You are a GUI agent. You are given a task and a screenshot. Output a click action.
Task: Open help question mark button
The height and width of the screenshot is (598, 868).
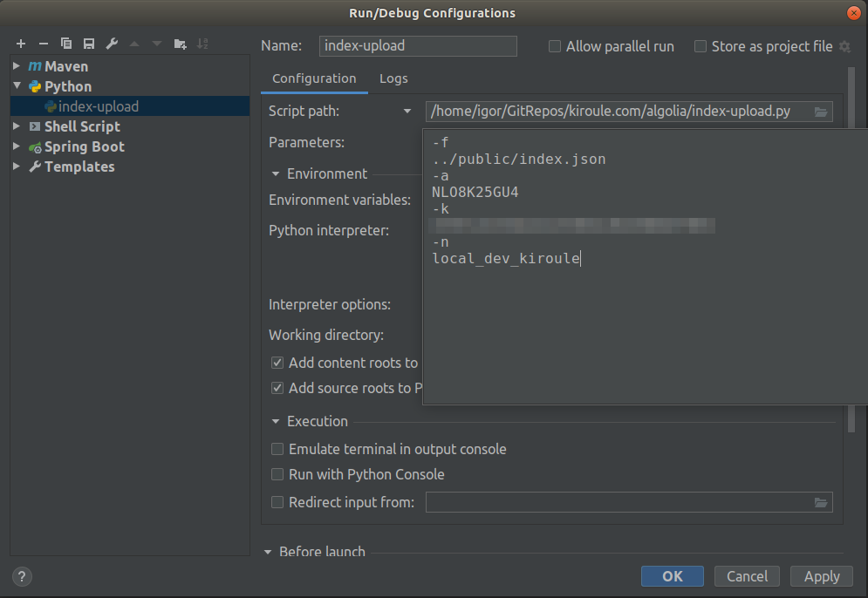[x=22, y=576]
